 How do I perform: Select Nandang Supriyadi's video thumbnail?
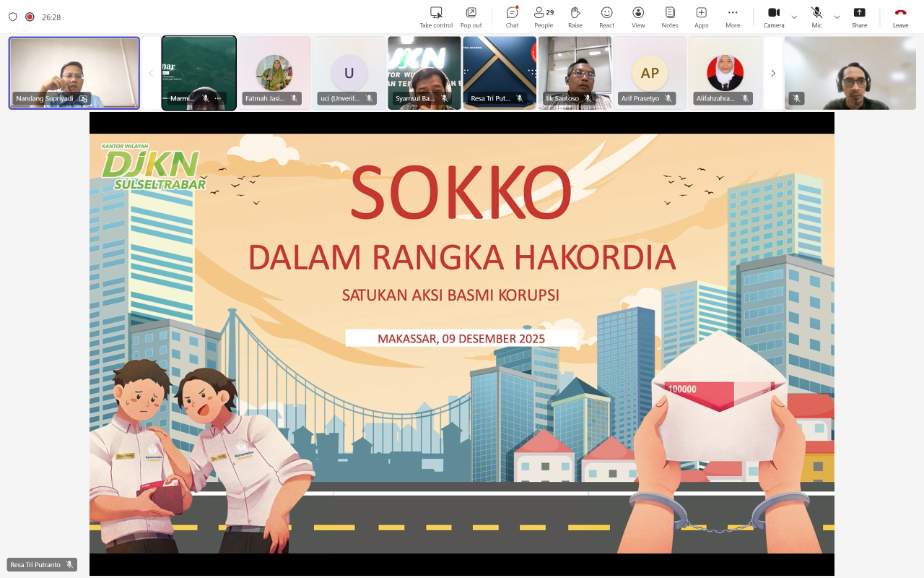(x=74, y=72)
